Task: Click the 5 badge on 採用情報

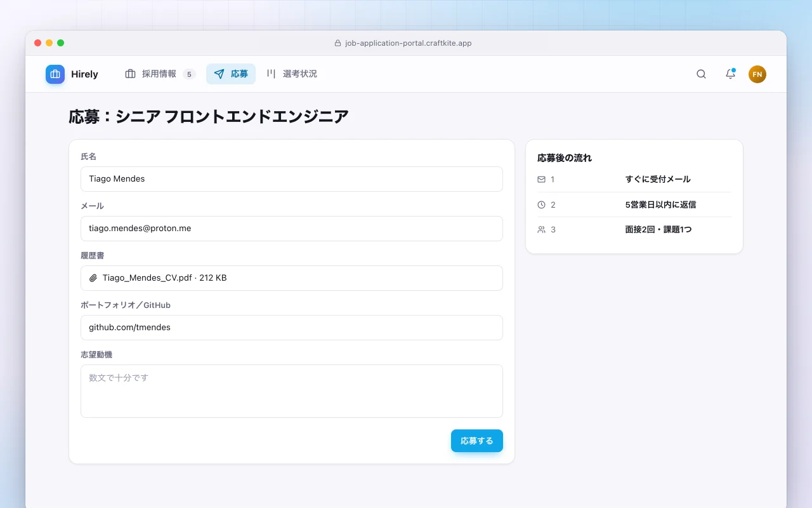Action: [x=189, y=74]
